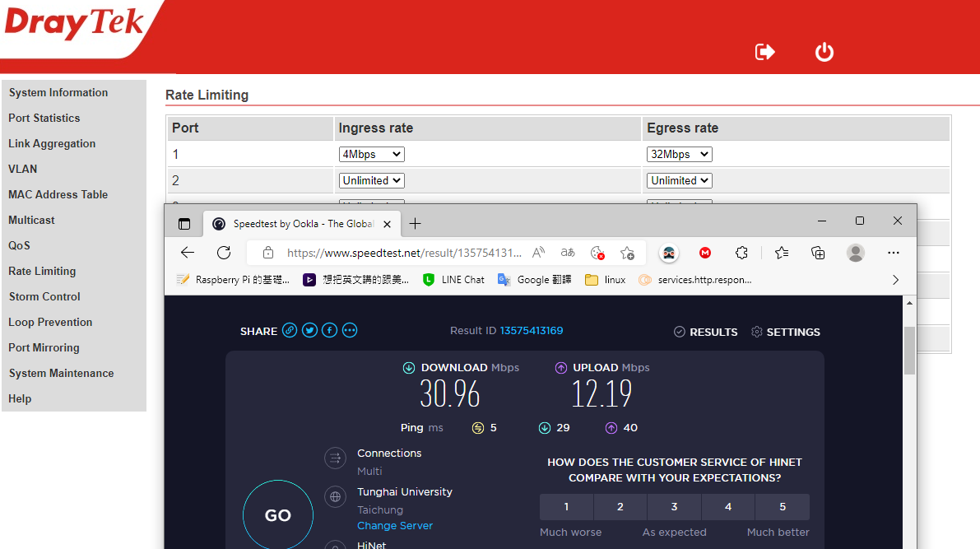The height and width of the screenshot is (549, 980).
Task: Share result on Twitter
Action: click(x=309, y=331)
